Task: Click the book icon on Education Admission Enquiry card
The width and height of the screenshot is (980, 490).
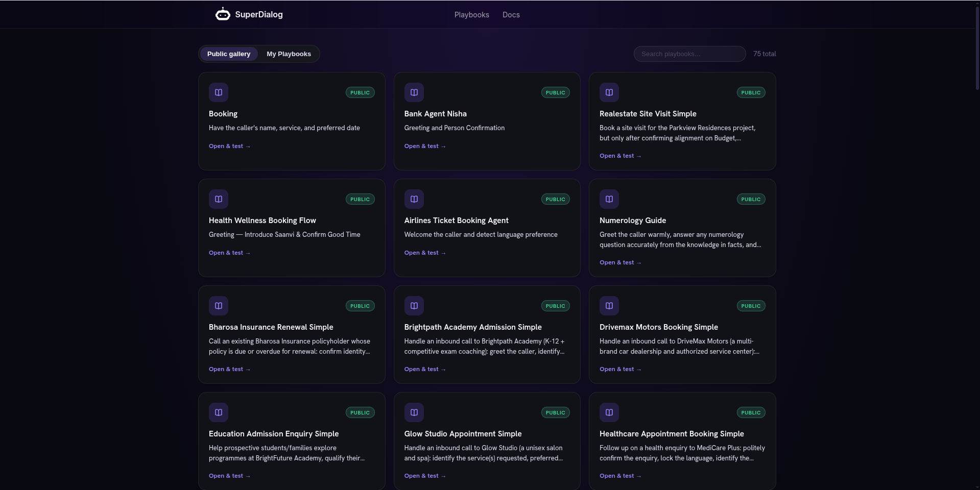Action: tap(219, 412)
